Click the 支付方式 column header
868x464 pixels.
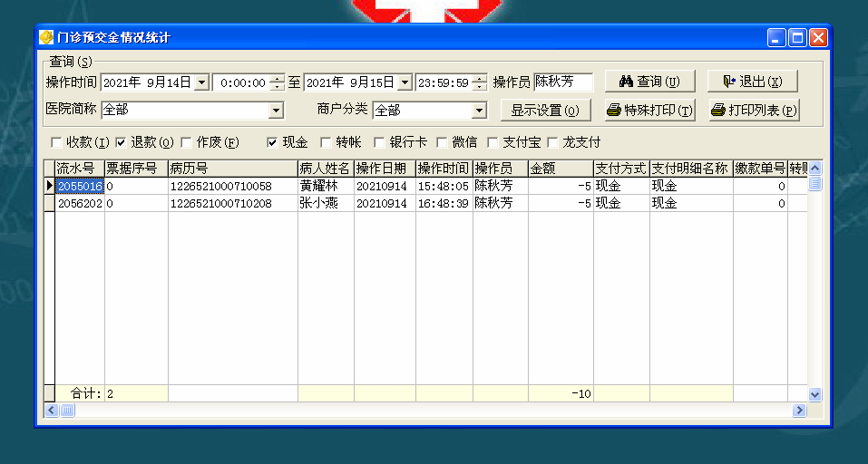(x=621, y=169)
